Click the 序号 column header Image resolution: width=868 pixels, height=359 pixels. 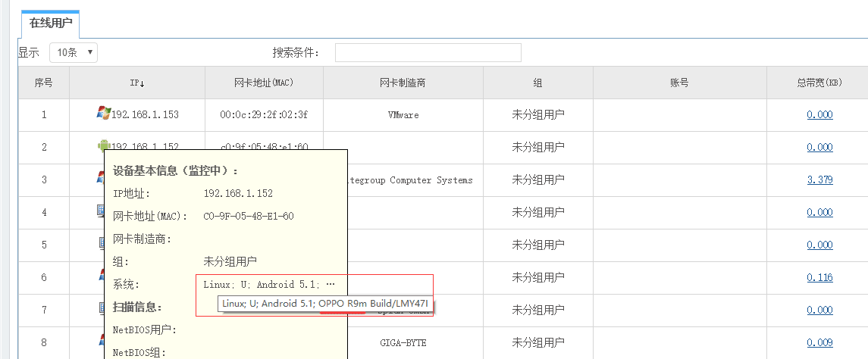pos(44,83)
